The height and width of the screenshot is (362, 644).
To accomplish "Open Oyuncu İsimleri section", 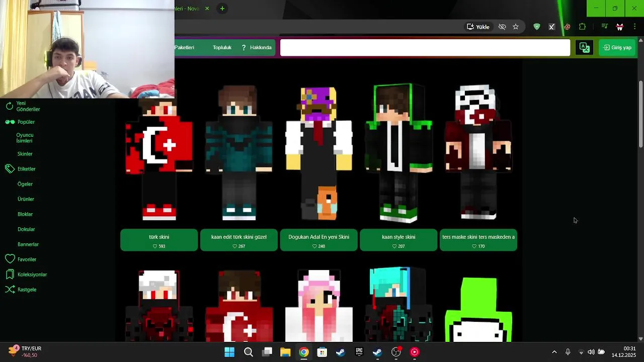I will point(25,138).
